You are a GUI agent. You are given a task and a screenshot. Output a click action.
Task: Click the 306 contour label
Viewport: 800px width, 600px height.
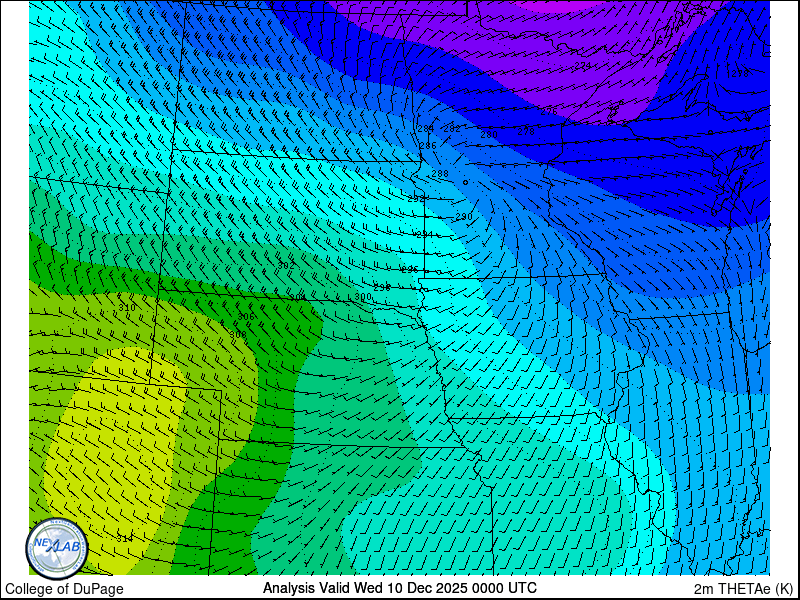(x=245, y=317)
